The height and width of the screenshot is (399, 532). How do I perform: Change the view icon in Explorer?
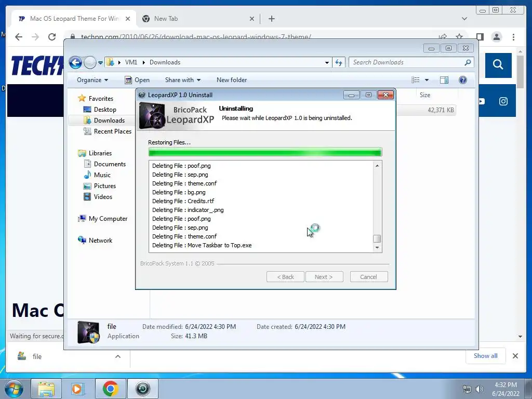point(416,80)
